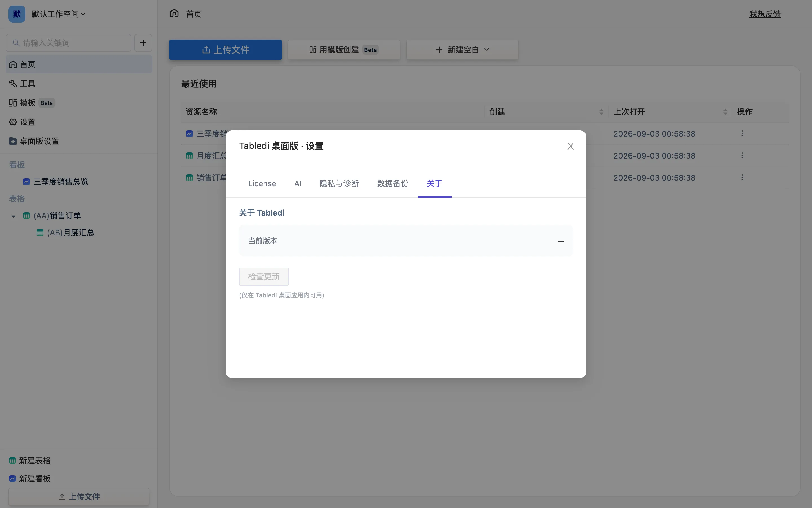Open the 三季度销售总览 dashboard in sidebar

point(61,182)
